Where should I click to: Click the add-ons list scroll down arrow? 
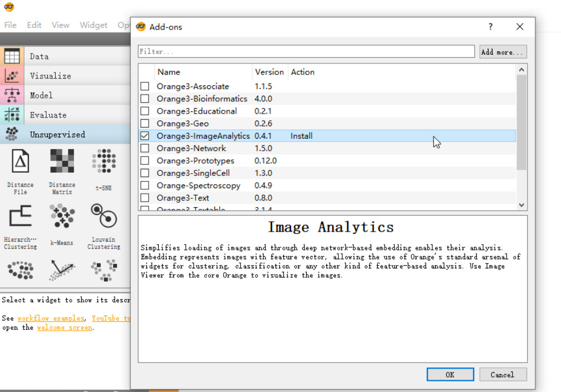521,205
